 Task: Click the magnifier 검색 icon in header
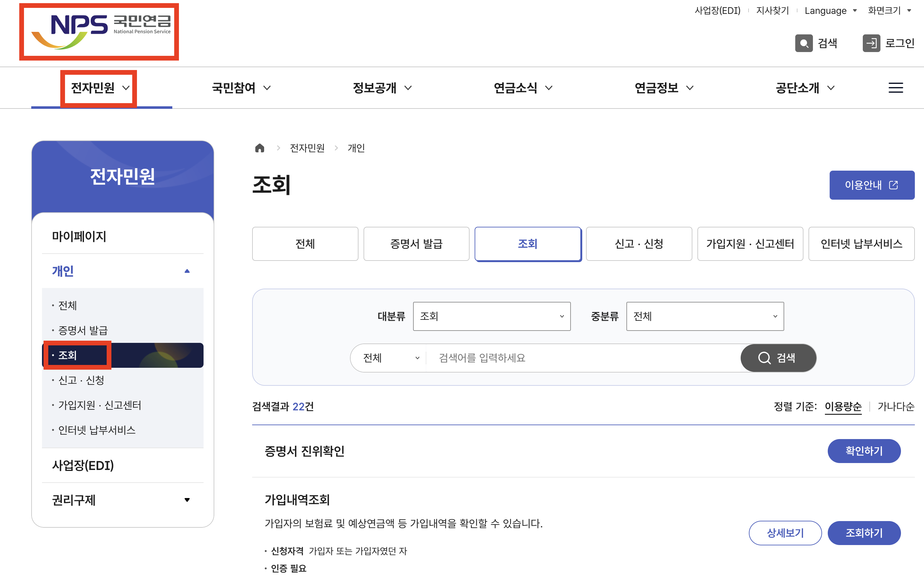point(803,43)
